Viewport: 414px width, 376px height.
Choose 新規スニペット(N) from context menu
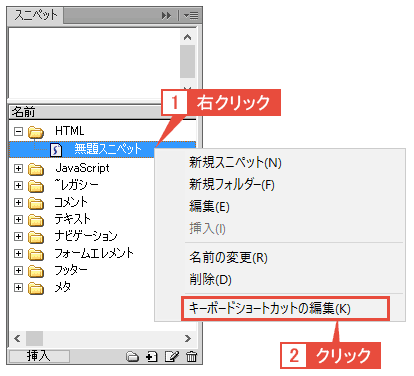[235, 162]
